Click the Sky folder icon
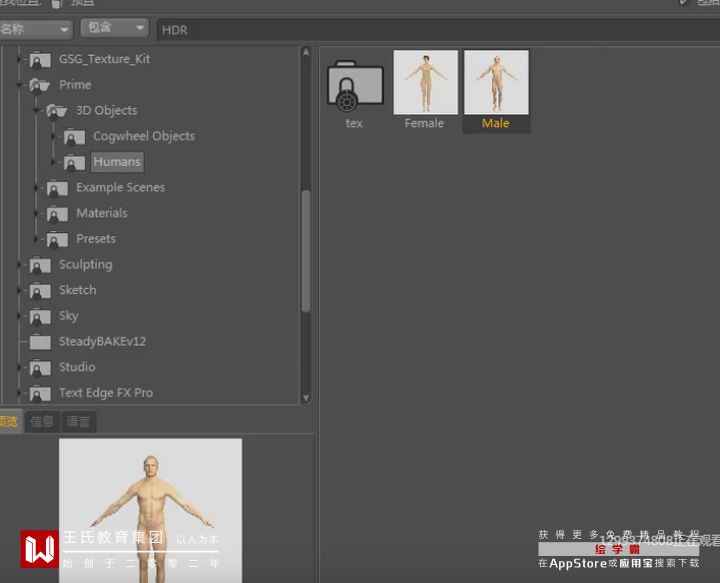Viewport: 720px width, 583px height. pyautogui.click(x=40, y=316)
